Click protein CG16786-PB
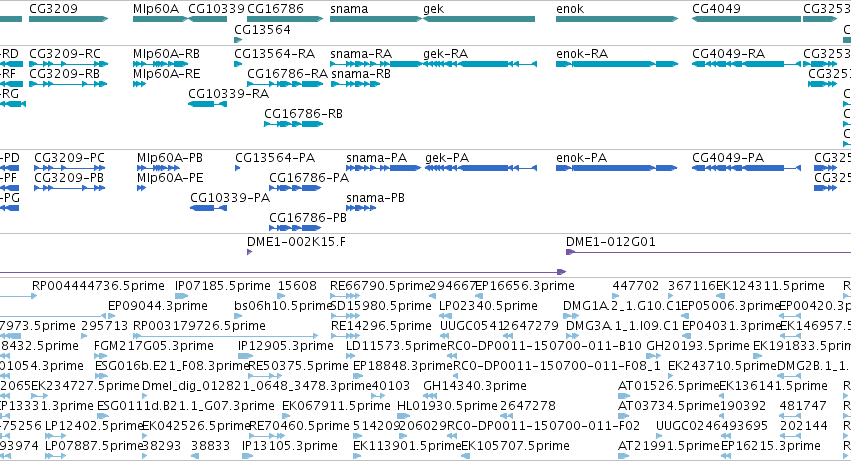The height and width of the screenshot is (461, 851). pyautogui.click(x=308, y=218)
